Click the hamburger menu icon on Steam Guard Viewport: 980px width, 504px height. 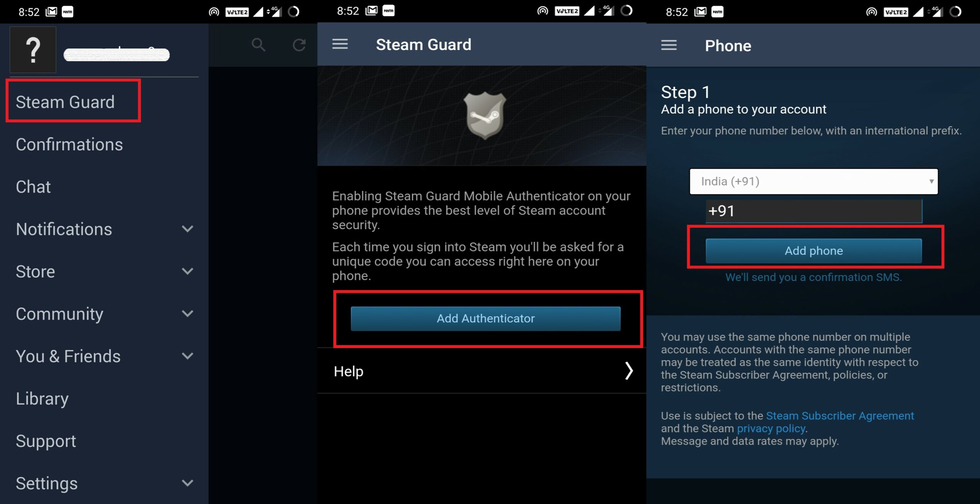(341, 44)
